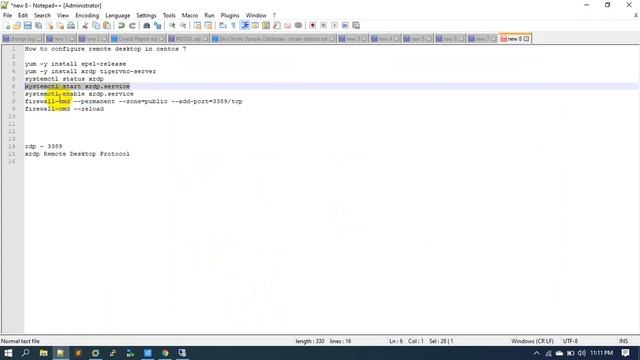
Task: Click the 'xrdp Remote Desktop Protocol' line
Action: 77,154
